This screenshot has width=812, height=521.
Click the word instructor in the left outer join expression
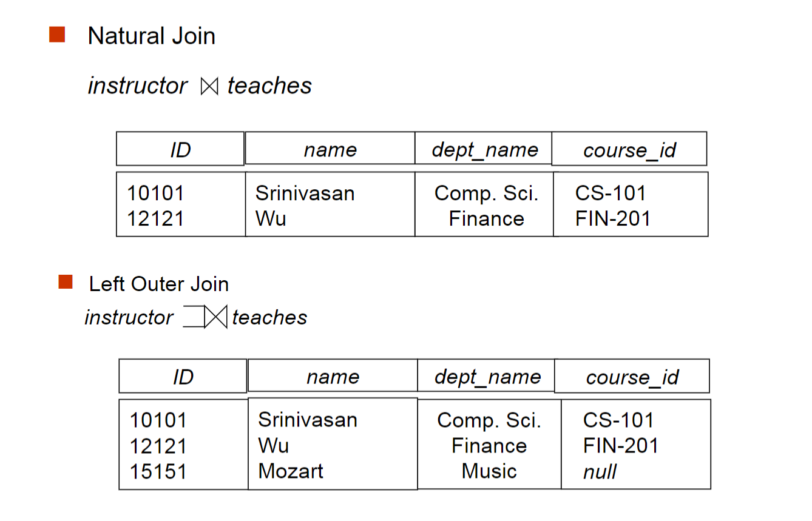pos(129,317)
